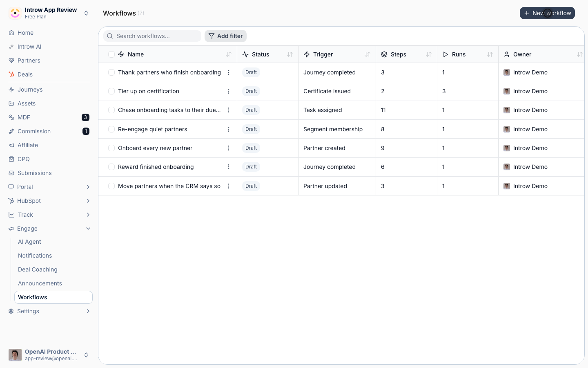Sort by the Name column sort arrows
The width and height of the screenshot is (588, 368).
(x=229, y=54)
